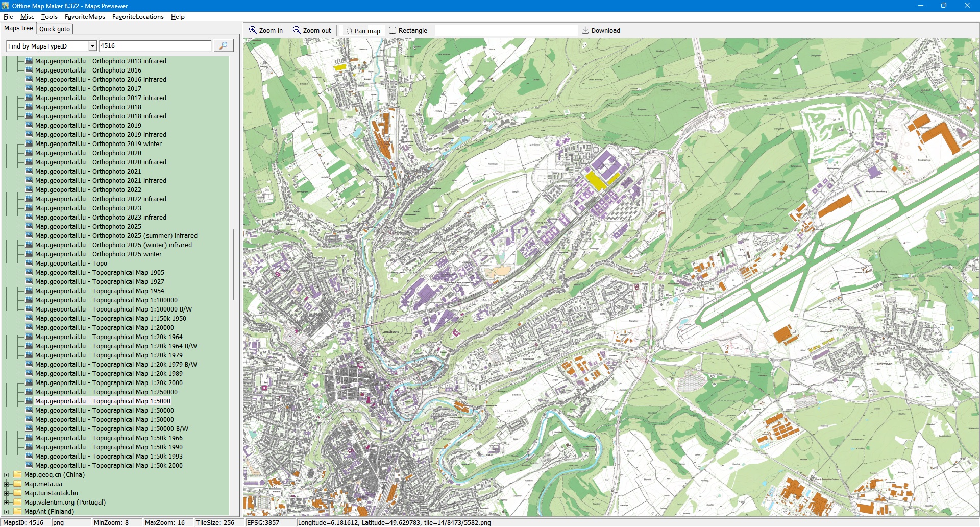Click the Download arrow icon
The image size is (980, 527).
coord(585,30)
